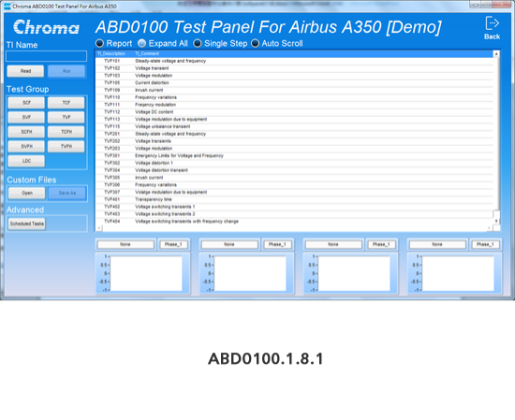The image size is (515, 420).
Task: Select row TVF103 Voltage modulation
Action: tap(294, 76)
